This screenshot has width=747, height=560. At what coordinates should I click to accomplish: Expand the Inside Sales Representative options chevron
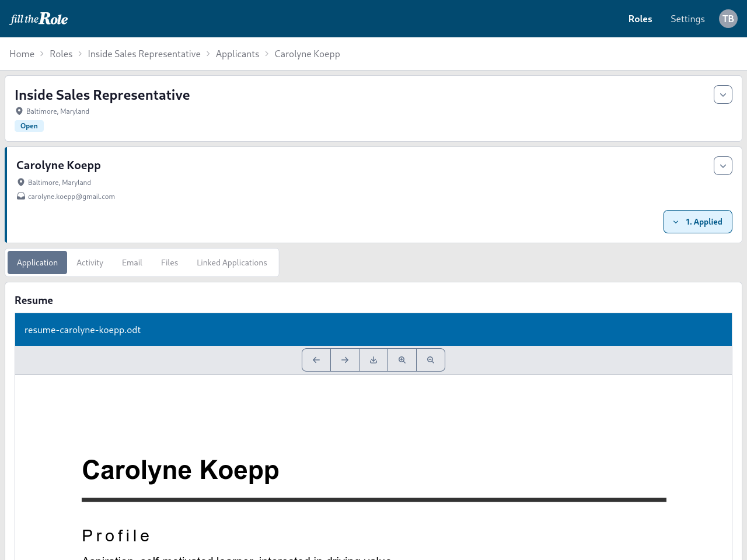(722, 94)
